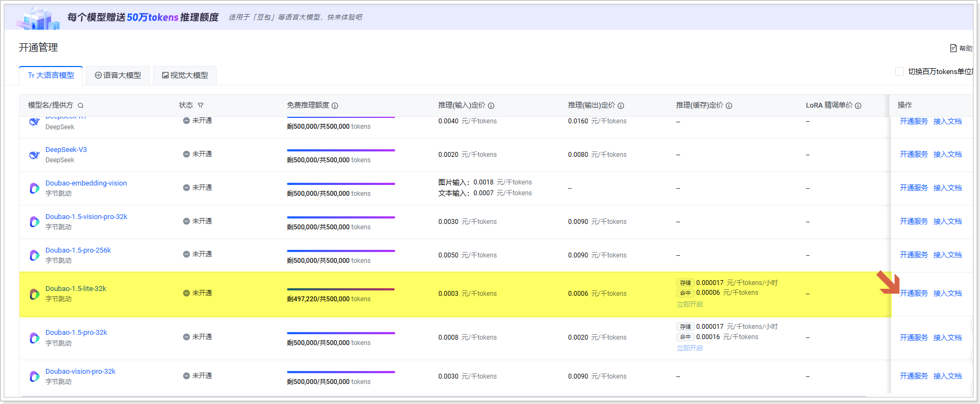Click Doubao-vision-pro-32k model logo
The image size is (980, 404).
[x=34, y=376]
